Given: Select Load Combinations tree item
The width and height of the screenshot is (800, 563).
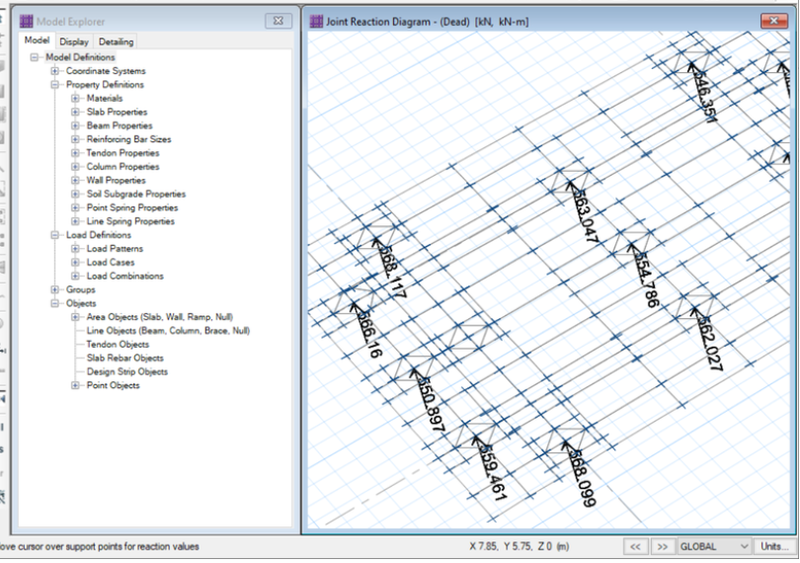Looking at the screenshot, I should pos(125,276).
